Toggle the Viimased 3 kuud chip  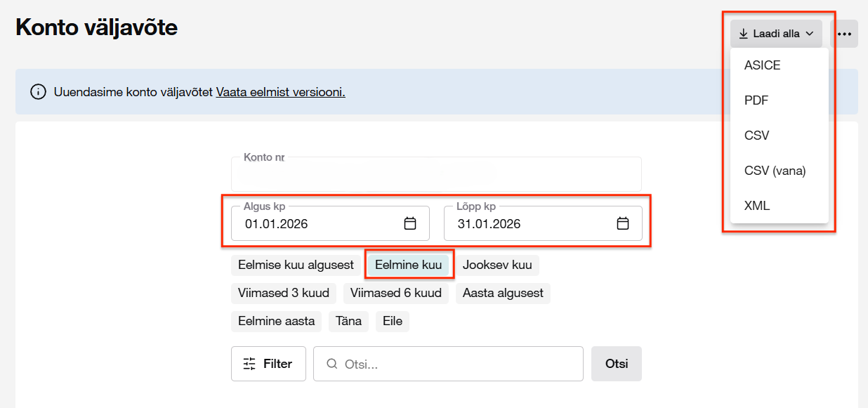[x=284, y=293]
